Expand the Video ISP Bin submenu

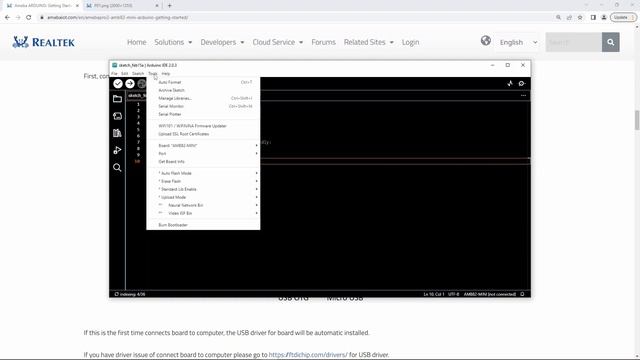203,213
